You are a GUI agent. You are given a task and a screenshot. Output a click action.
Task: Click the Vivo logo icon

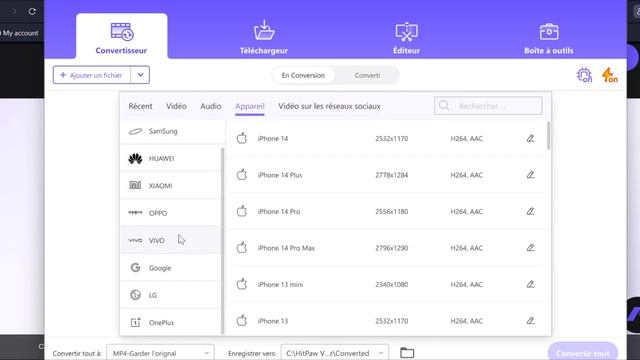click(x=135, y=240)
